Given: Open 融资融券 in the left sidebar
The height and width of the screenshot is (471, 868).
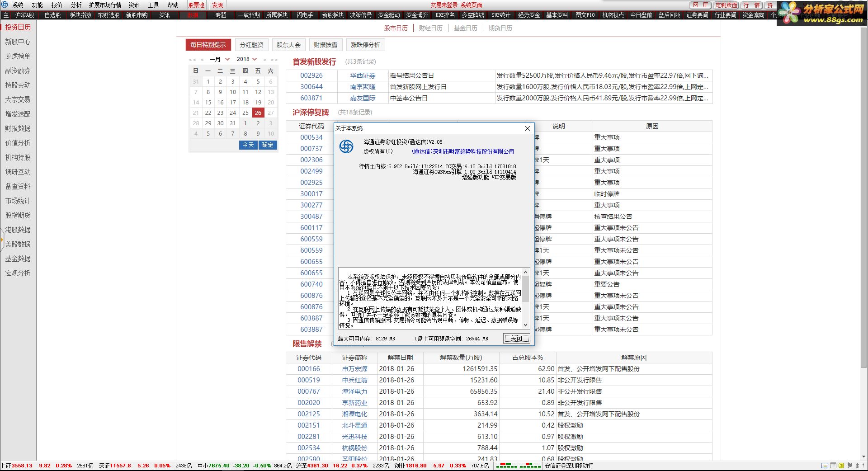Looking at the screenshot, I should pyautogui.click(x=18, y=71).
